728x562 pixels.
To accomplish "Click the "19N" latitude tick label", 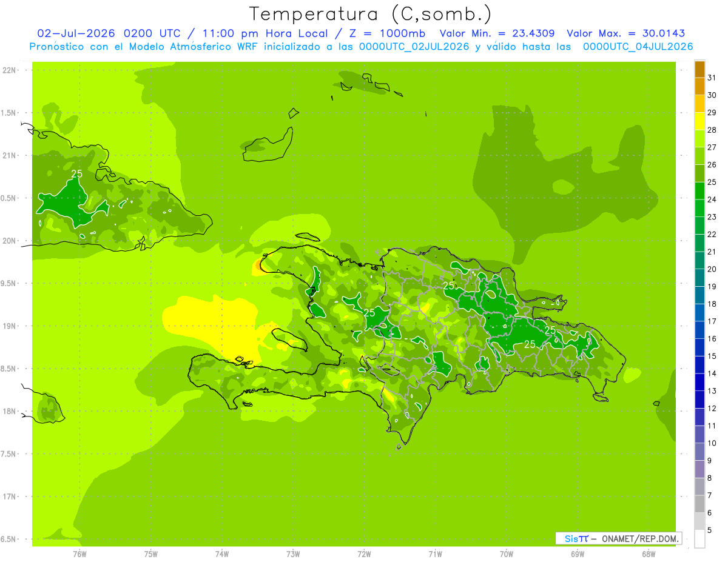I will coord(9,326).
